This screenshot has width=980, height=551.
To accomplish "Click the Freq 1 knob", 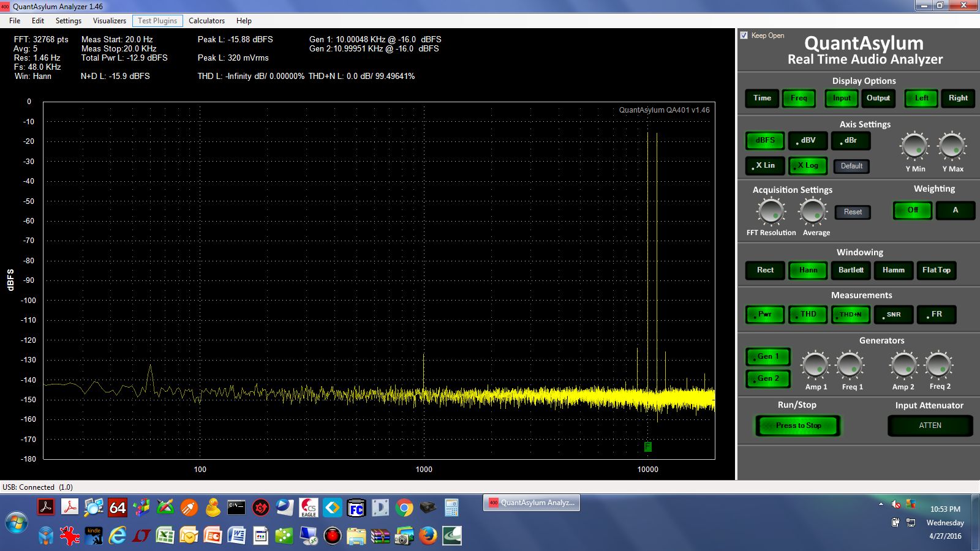I will pyautogui.click(x=850, y=365).
